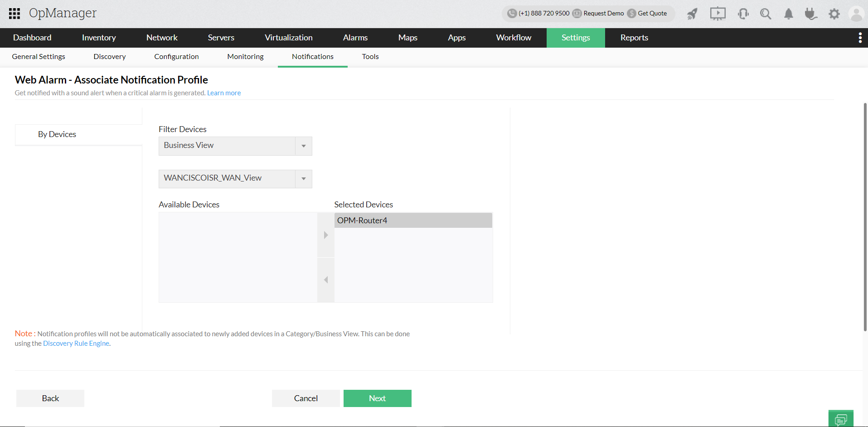Switch to the Monitoring tab
The height and width of the screenshot is (427, 868).
point(245,56)
